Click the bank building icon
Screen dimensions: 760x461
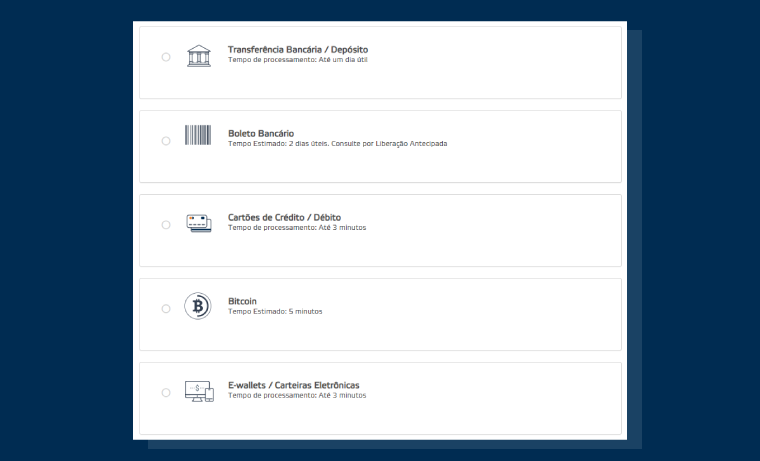click(199, 56)
